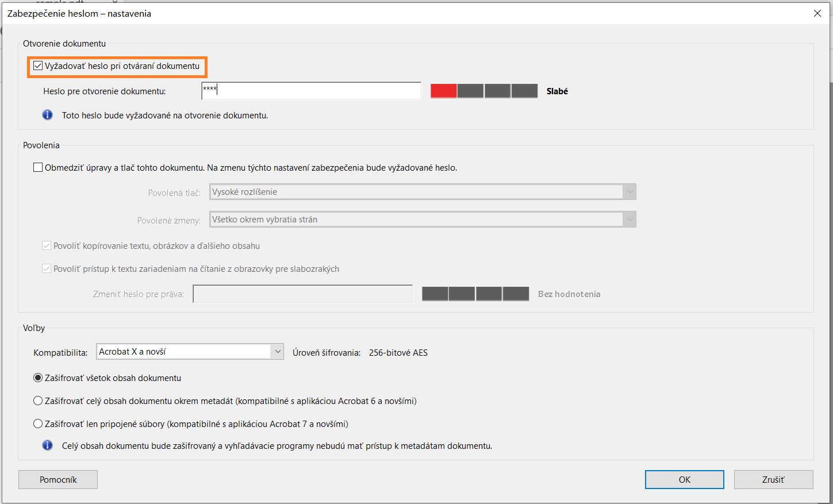Viewport: 833px width, 504px height.
Task: Open the Kompatibilita 'Acrobat X a novší' dropdown
Action: pyautogui.click(x=190, y=352)
